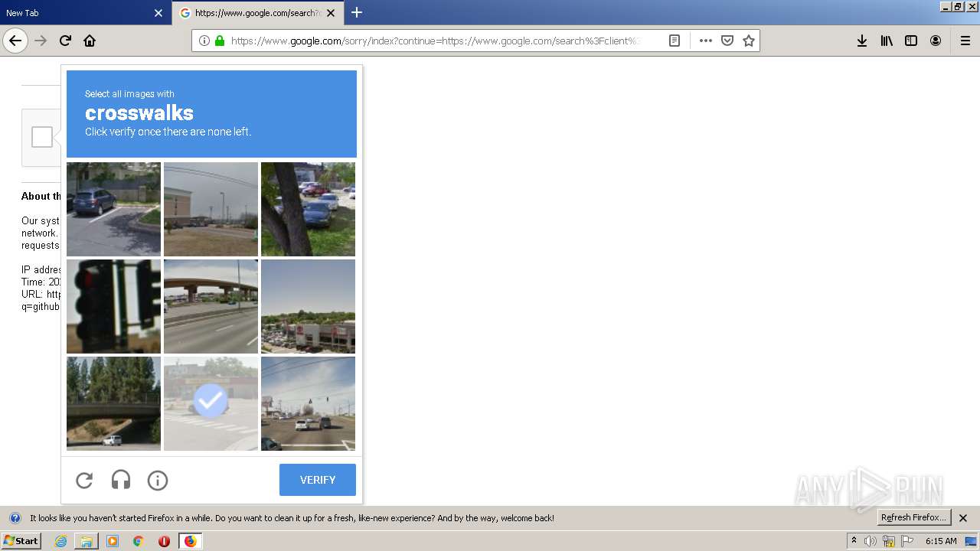Image resolution: width=980 pixels, height=551 pixels.
Task: Bookmark this page with the star
Action: [x=749, y=41]
